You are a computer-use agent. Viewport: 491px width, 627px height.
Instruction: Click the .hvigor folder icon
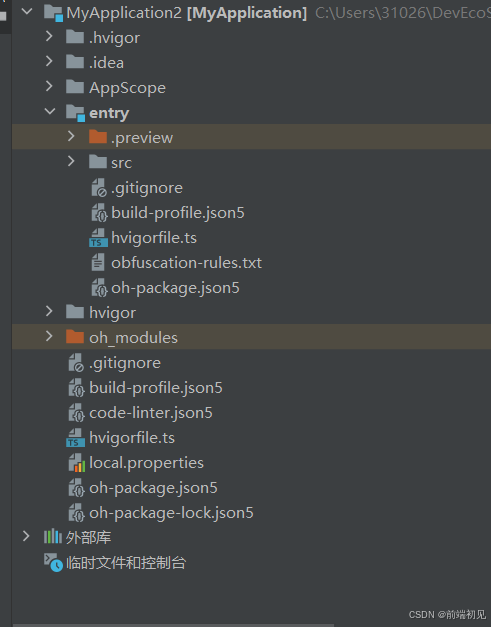point(75,37)
